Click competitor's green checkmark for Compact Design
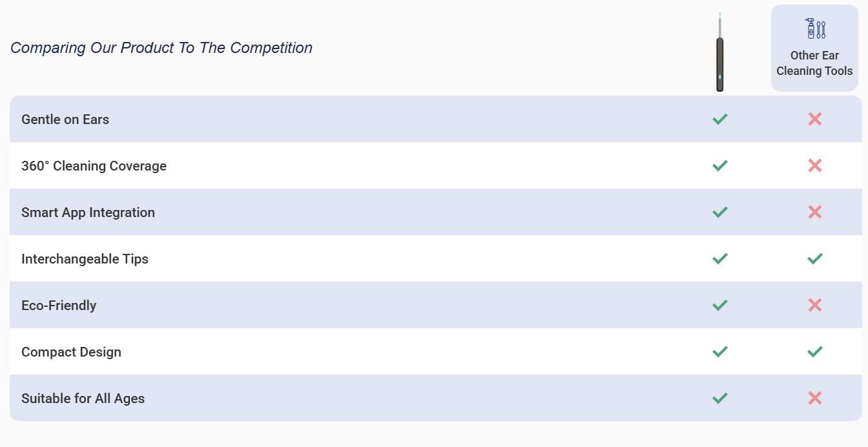 point(814,351)
